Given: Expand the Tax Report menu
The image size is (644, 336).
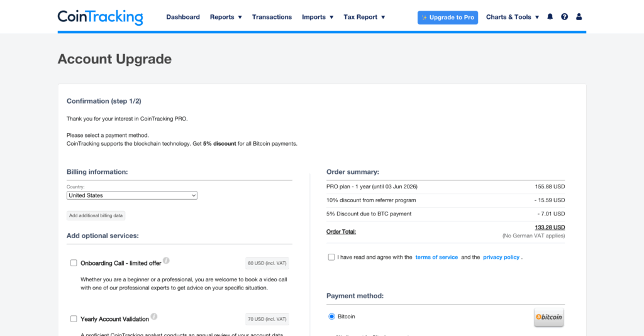Looking at the screenshot, I should (364, 17).
